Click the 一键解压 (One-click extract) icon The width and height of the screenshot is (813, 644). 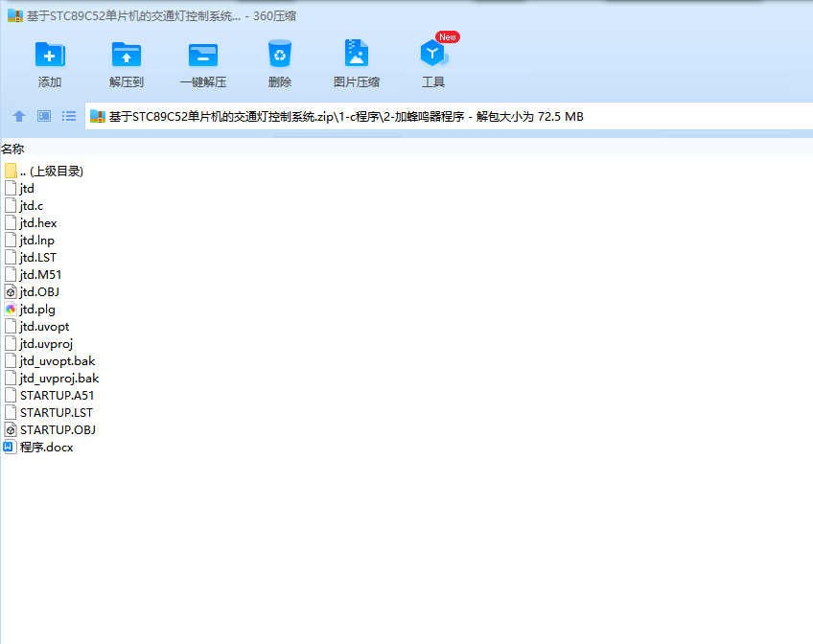tap(202, 55)
